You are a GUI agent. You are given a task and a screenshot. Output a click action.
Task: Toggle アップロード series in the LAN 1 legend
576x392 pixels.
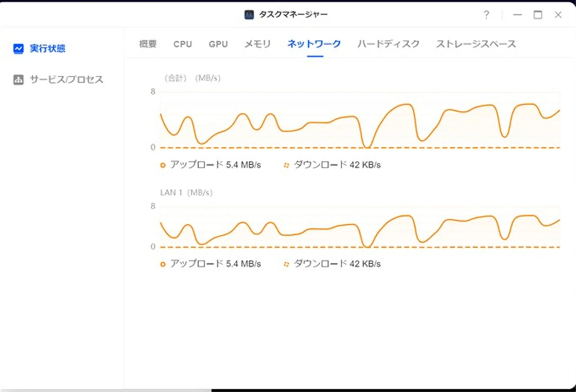[x=211, y=264]
